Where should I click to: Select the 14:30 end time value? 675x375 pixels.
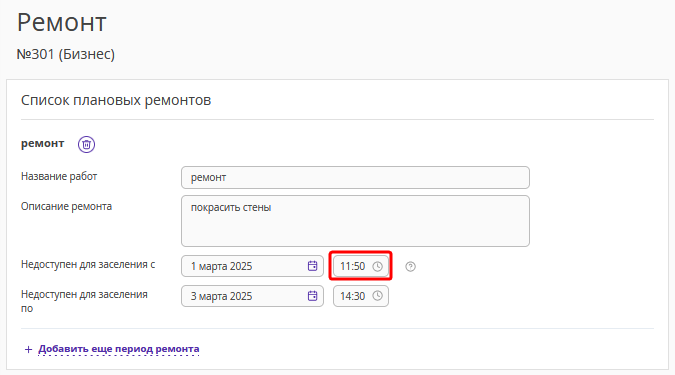[353, 296]
